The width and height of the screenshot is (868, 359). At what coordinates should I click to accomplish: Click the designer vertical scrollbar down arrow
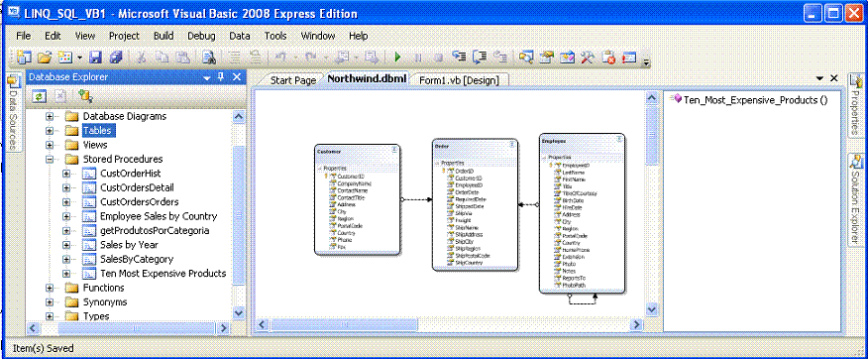pyautogui.click(x=652, y=309)
